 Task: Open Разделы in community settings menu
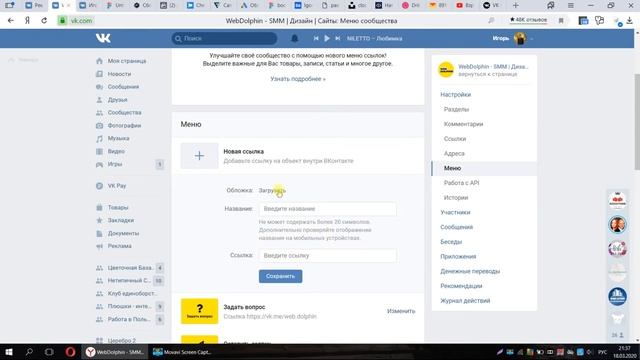coord(456,109)
